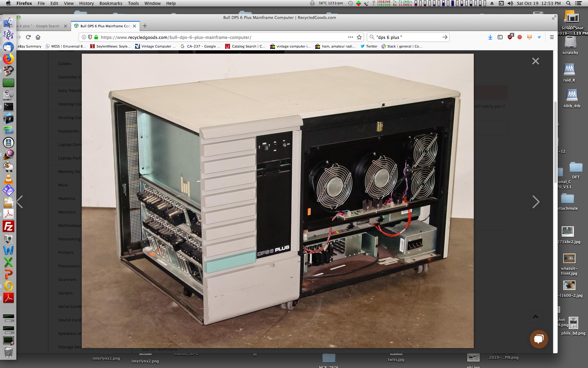Image resolution: width=588 pixels, height=368 pixels.
Task: Go to next product image
Action: tap(536, 202)
